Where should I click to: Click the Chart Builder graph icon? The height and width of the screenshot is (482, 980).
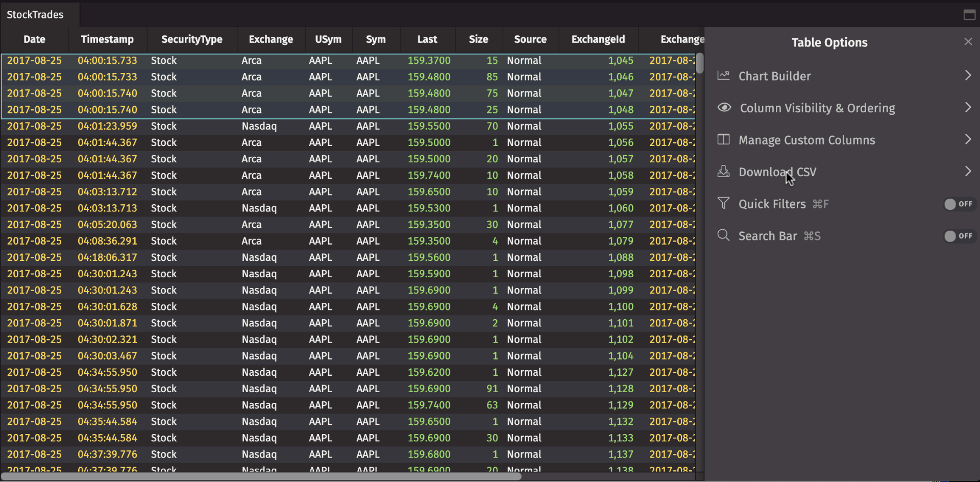(x=723, y=76)
